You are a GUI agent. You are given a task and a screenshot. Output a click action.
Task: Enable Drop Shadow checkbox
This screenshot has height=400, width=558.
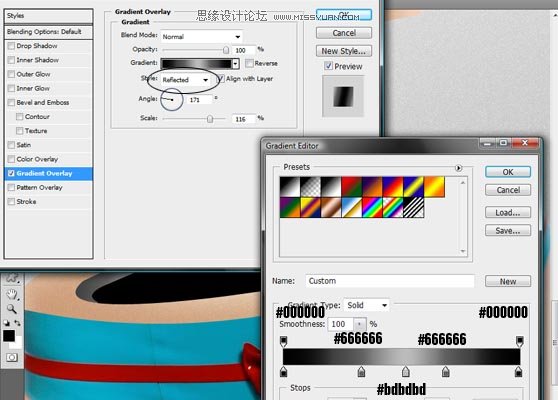[11, 46]
